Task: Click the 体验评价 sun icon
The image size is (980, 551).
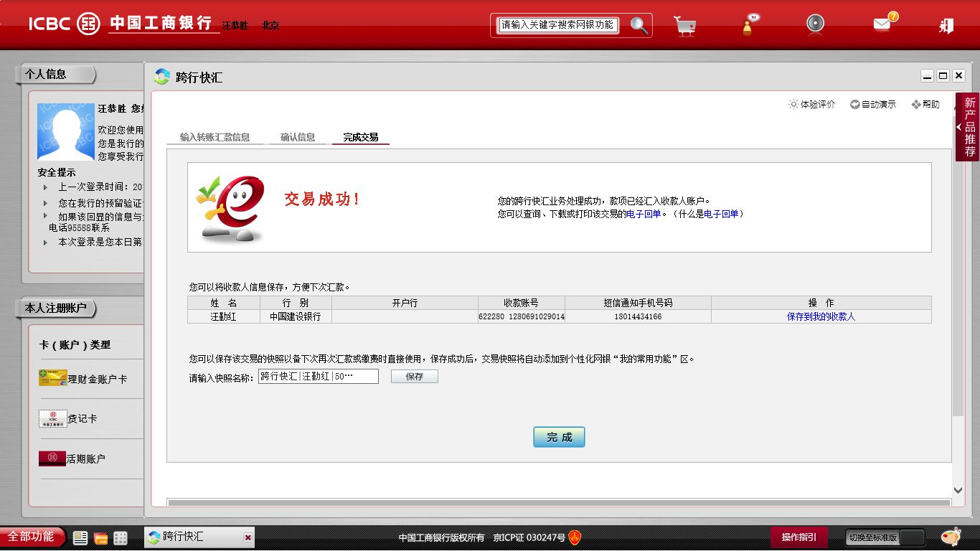Action: coord(793,105)
